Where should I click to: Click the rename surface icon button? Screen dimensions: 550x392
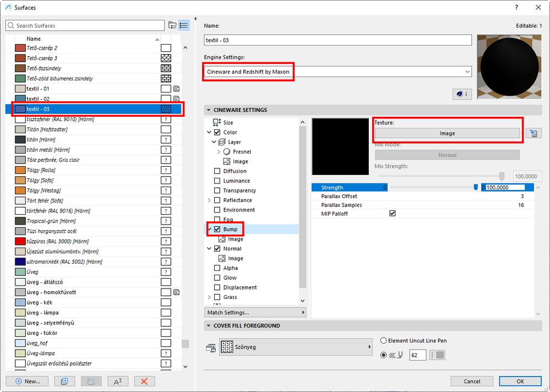pos(118,381)
